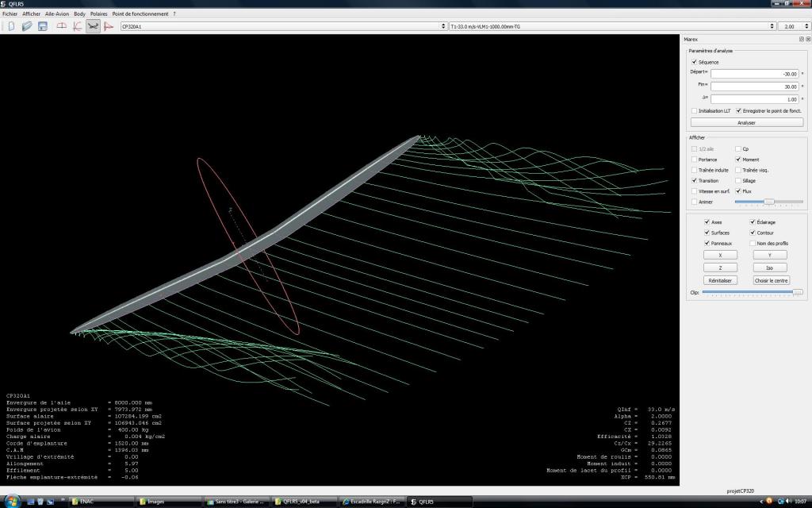
Task: Switch to Sans titre3 Galerie taskbar window
Action: (x=236, y=502)
